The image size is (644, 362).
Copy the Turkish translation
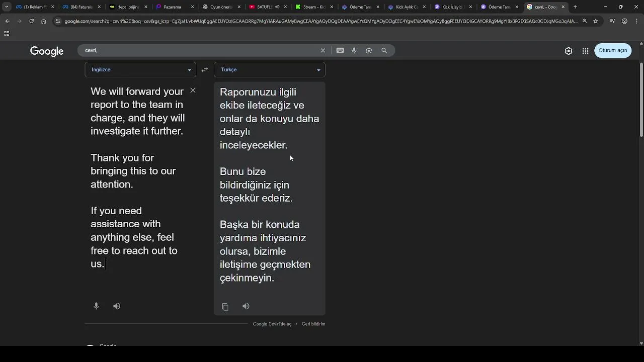tap(225, 306)
